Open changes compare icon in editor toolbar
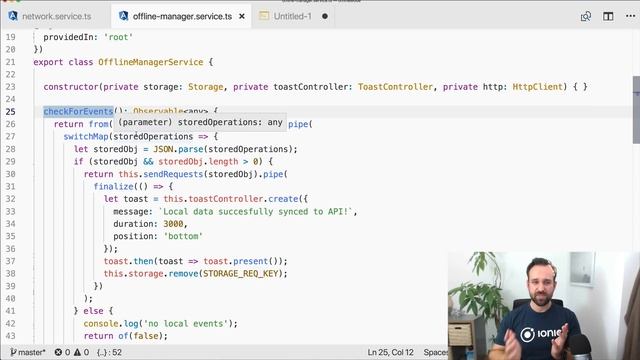This screenshot has height=360, width=640. (586, 16)
